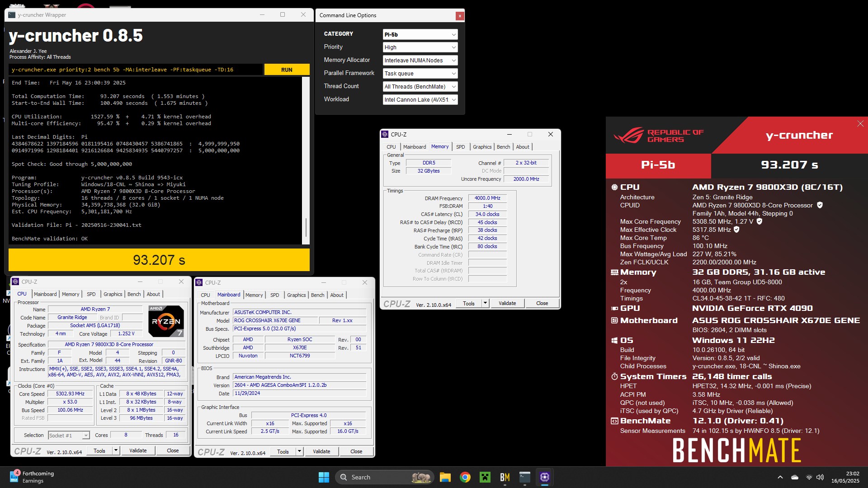This screenshot has width=868, height=488.
Task: Click the GPU icon in BenchMate panel
Action: pyautogui.click(x=614, y=308)
